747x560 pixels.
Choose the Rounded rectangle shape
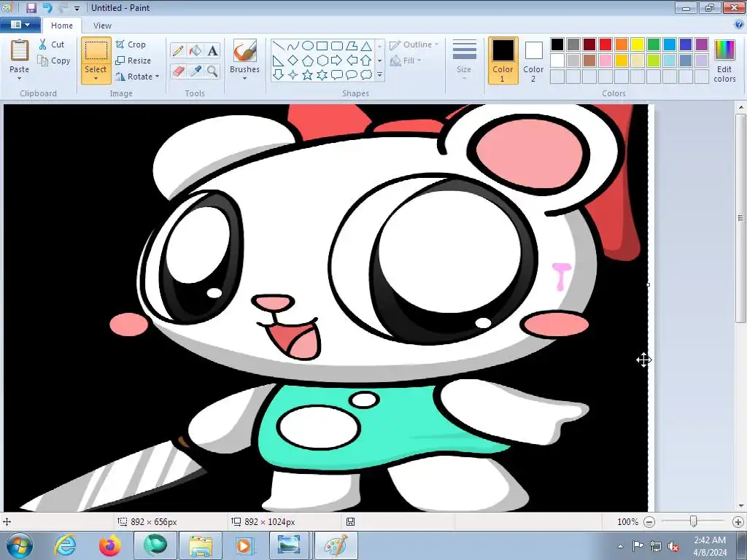coord(337,46)
